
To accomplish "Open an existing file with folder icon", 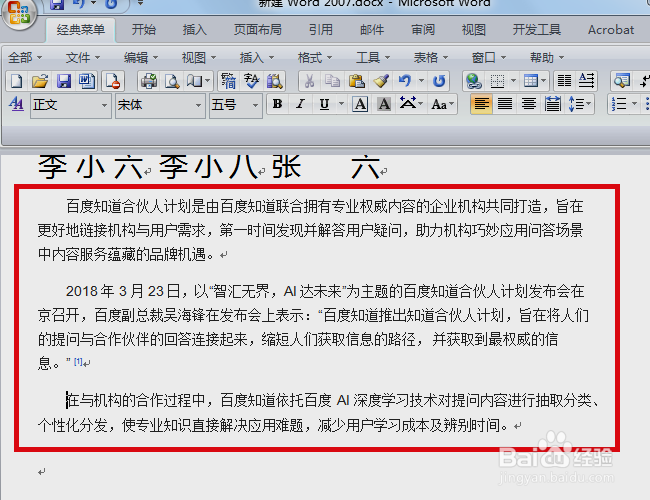I will pyautogui.click(x=40, y=81).
